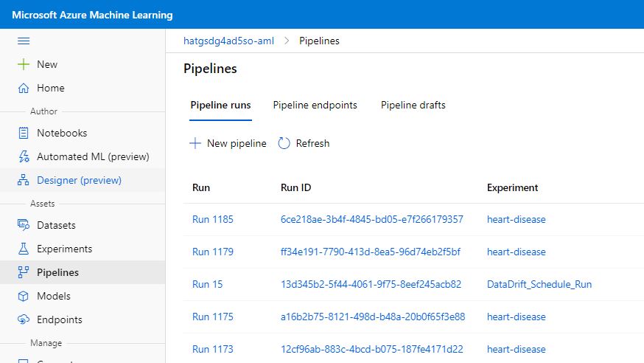Open Run 1175 link
This screenshot has height=363, width=644.
point(213,317)
